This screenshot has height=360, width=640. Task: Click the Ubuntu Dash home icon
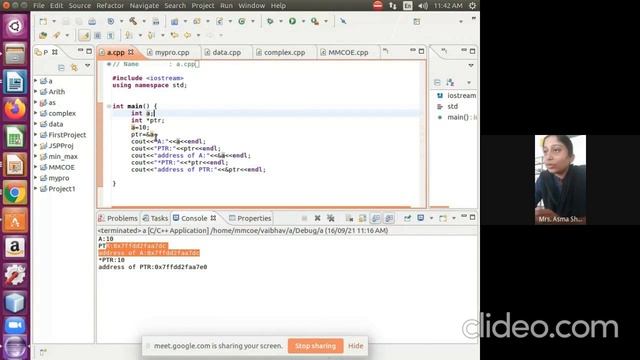click(15, 27)
